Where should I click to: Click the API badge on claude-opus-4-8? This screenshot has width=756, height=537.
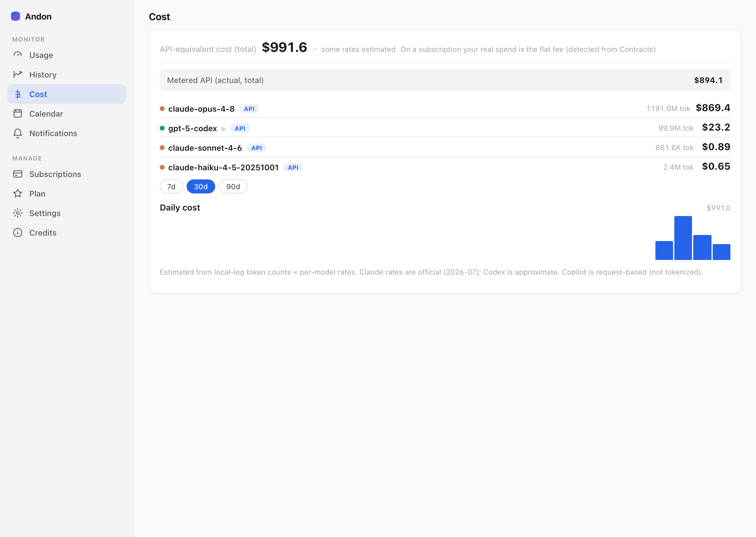[x=249, y=109]
